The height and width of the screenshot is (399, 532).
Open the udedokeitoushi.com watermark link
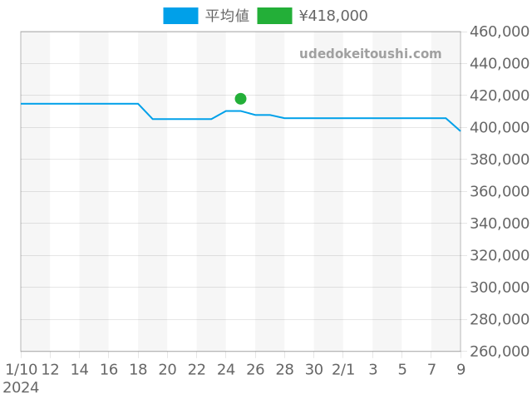371,54
